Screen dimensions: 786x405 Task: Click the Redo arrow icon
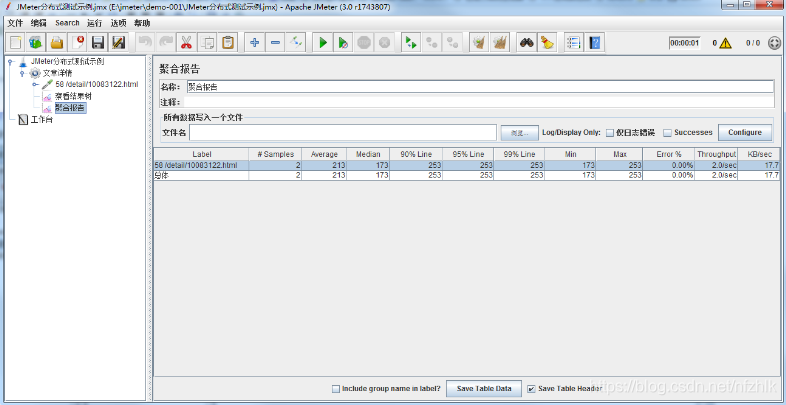166,43
